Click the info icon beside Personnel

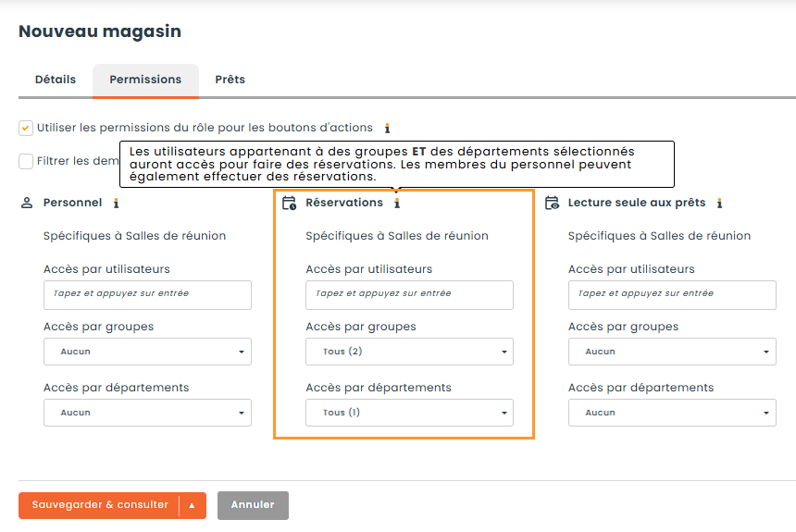(x=117, y=204)
